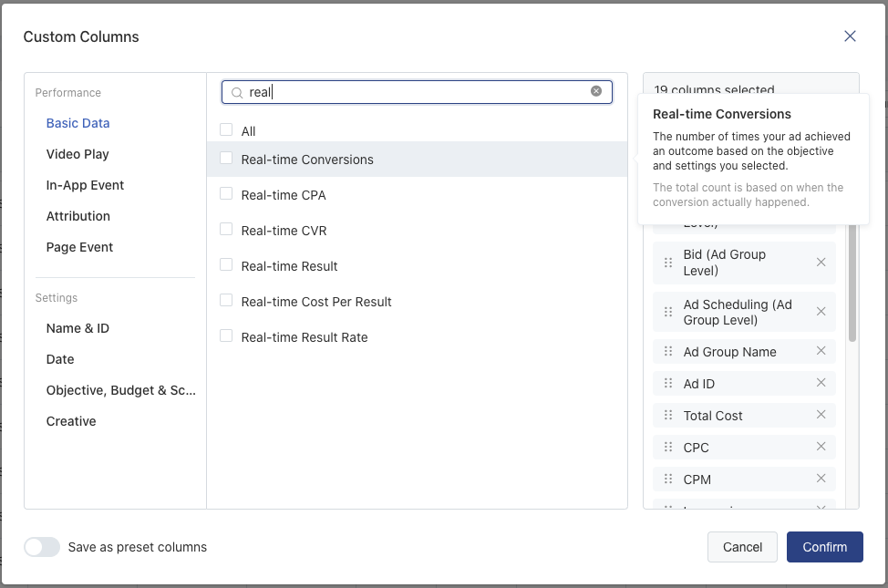The width and height of the screenshot is (888, 588).
Task: Check the Real-time Conversions checkbox
Action: [x=226, y=159]
